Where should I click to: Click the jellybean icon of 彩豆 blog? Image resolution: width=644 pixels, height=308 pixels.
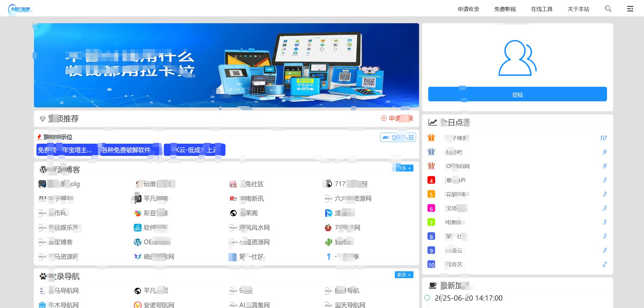137,213
